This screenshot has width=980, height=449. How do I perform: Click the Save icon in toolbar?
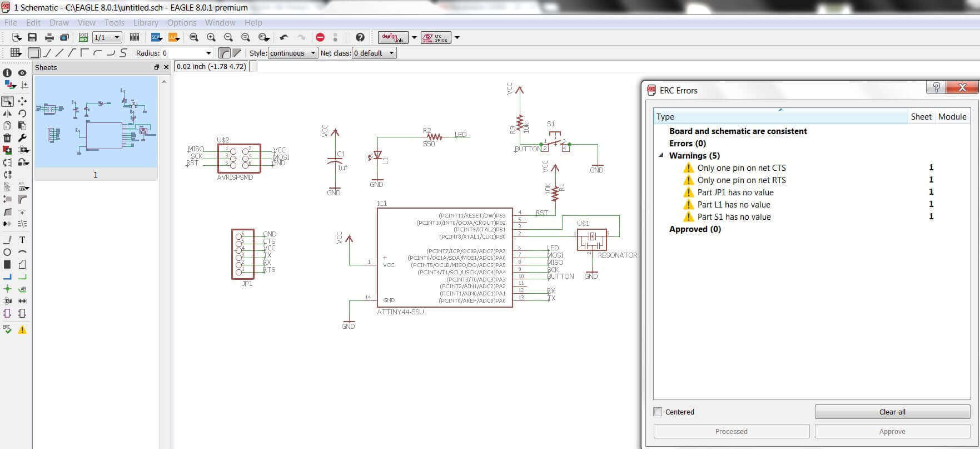32,37
